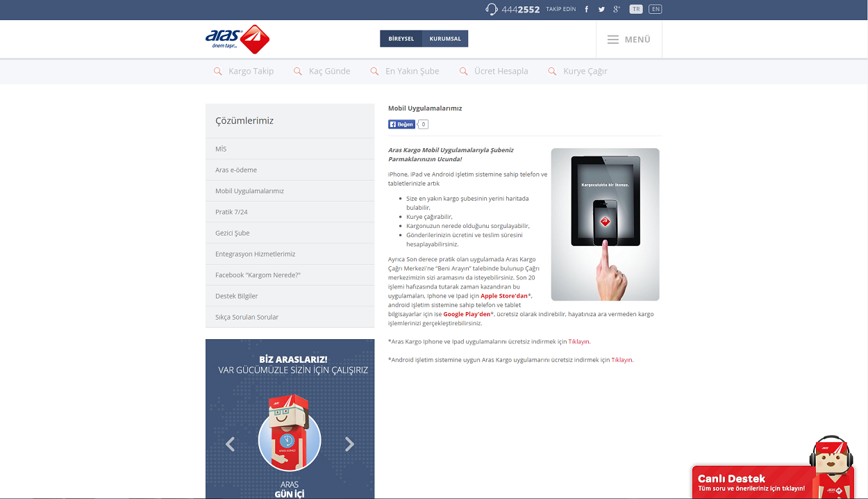Screen dimensions: 868x499
Task: Switch site language to TR
Action: point(636,9)
